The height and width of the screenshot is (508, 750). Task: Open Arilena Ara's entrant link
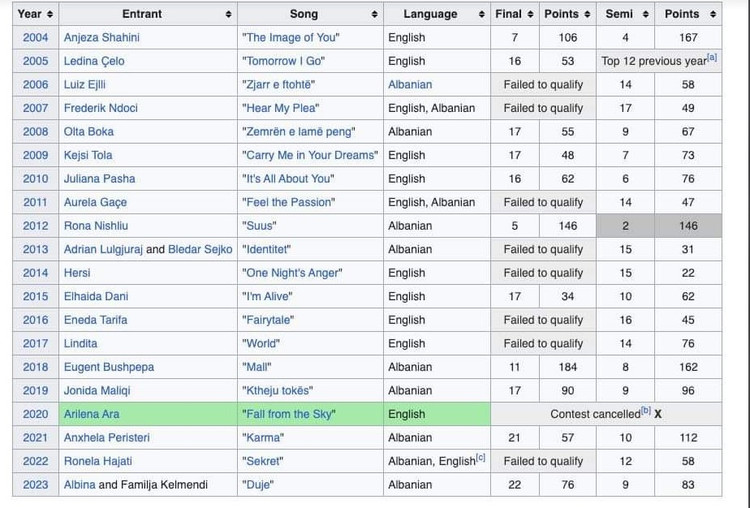pos(92,414)
